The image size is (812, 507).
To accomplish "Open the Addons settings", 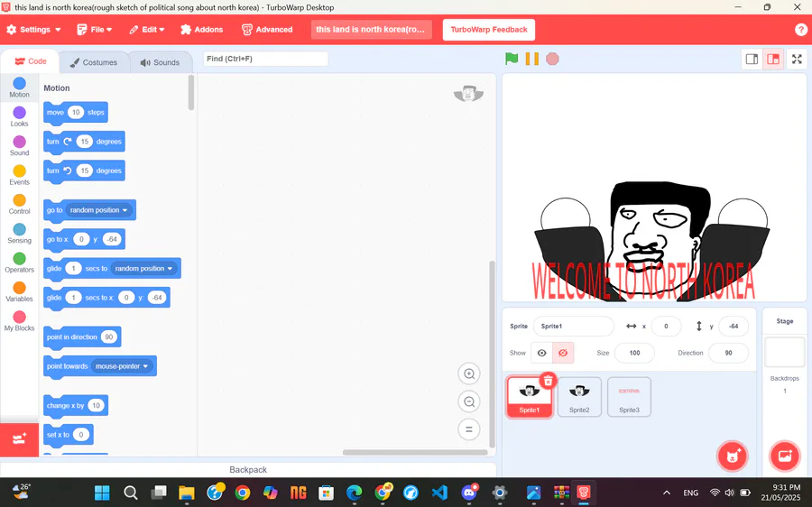I will coord(202,30).
